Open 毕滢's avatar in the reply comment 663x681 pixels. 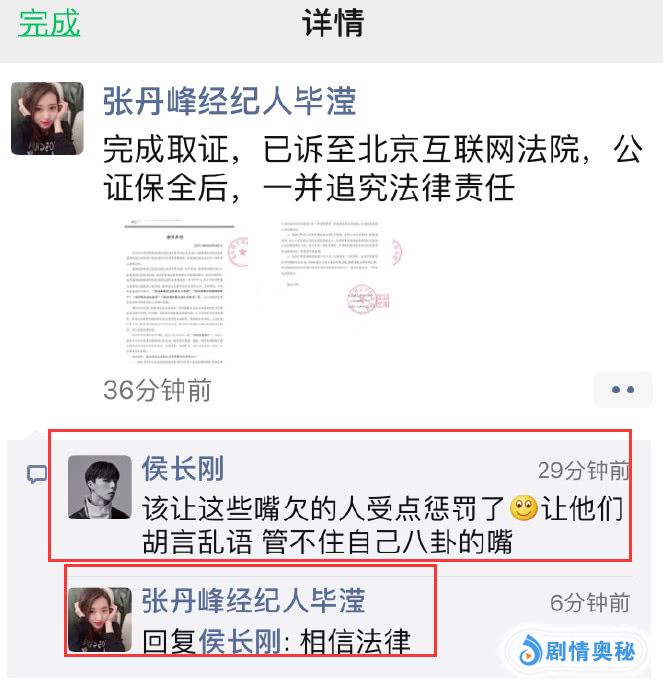click(100, 620)
